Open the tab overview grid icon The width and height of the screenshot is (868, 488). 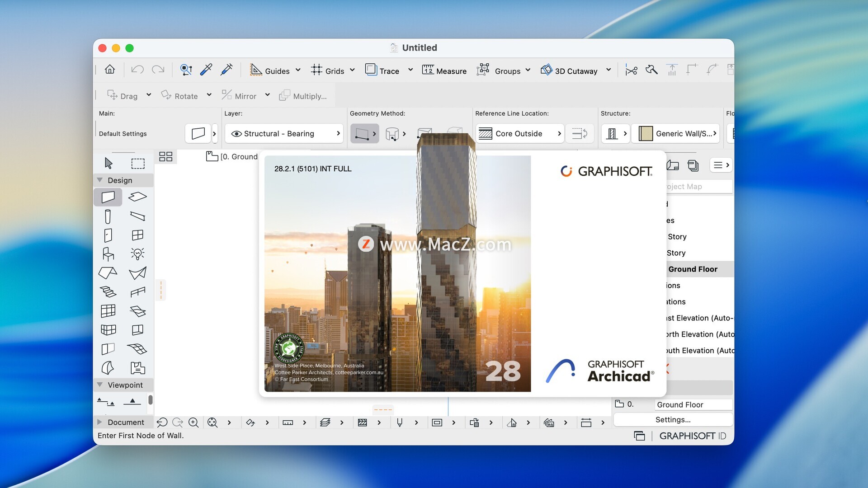point(166,157)
